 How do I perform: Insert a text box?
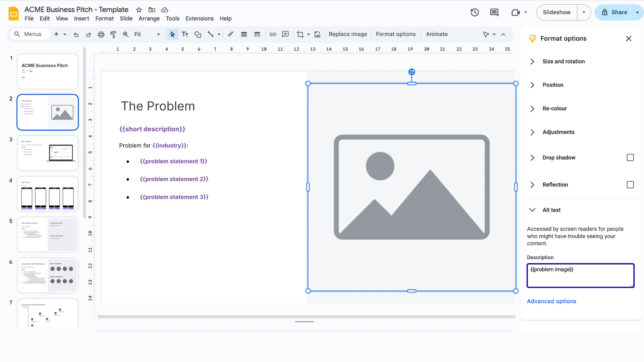click(185, 34)
